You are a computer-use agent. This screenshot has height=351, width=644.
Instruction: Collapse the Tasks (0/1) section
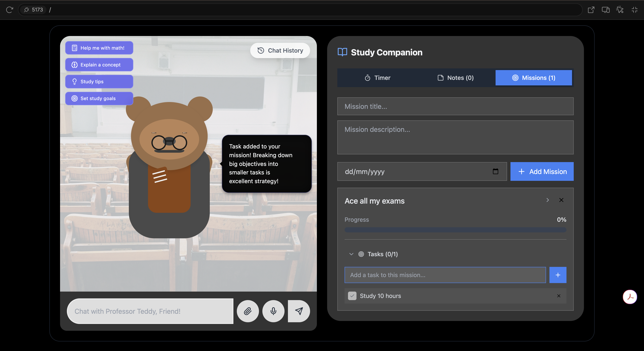(x=351, y=254)
